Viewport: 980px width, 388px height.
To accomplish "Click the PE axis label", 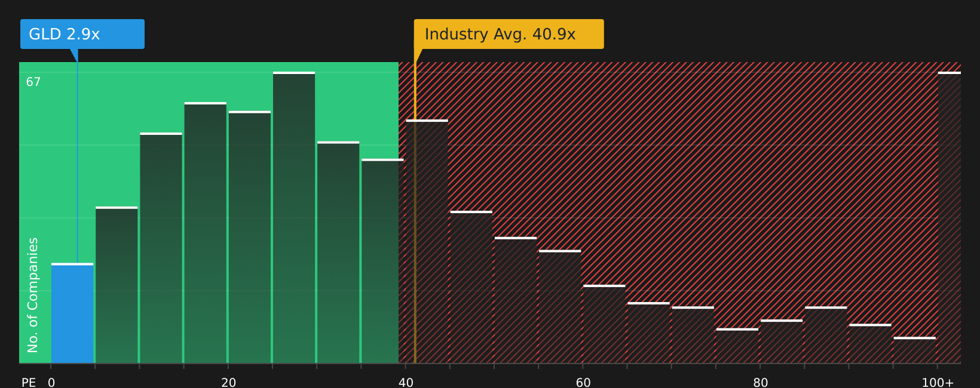I will tap(29, 383).
